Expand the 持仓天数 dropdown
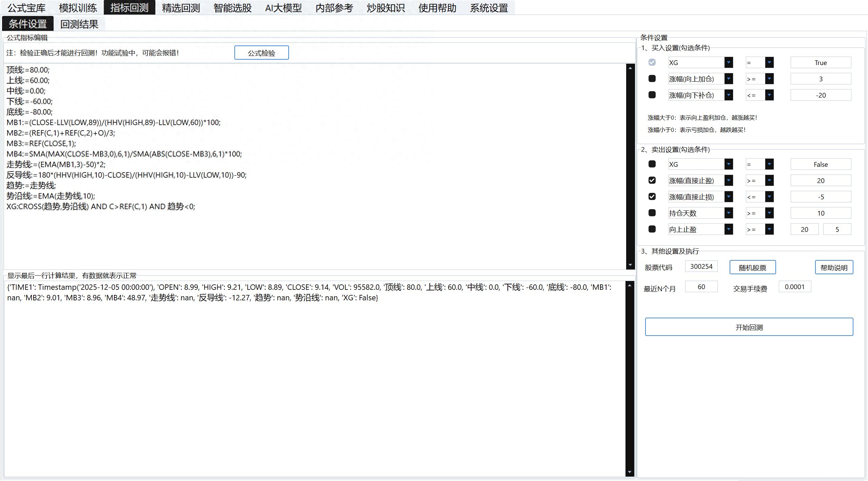This screenshot has width=868, height=481. (x=729, y=213)
